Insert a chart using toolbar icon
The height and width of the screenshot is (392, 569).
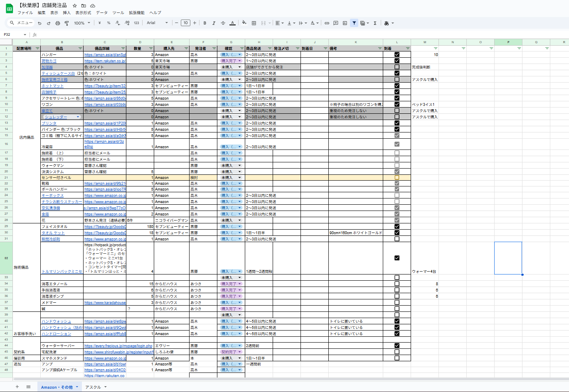pyautogui.click(x=345, y=23)
